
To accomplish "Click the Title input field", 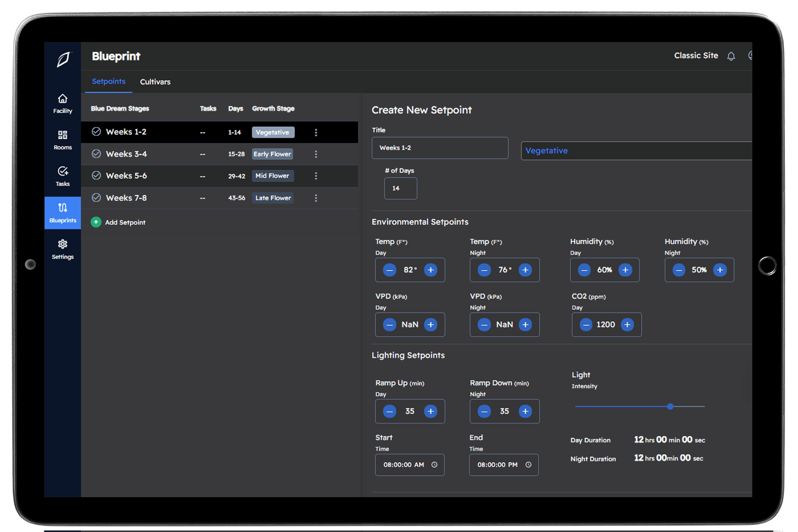I will (x=440, y=148).
